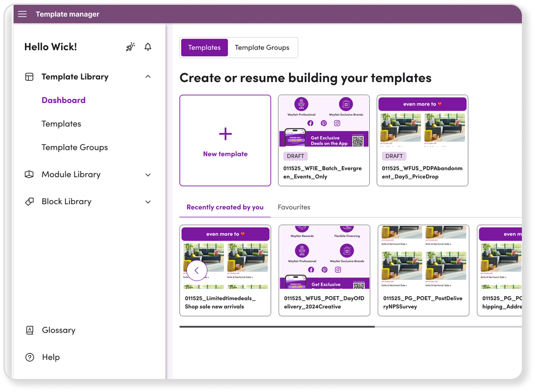535x392 pixels.
Task: Click the Block Library tag icon
Action: (29, 202)
